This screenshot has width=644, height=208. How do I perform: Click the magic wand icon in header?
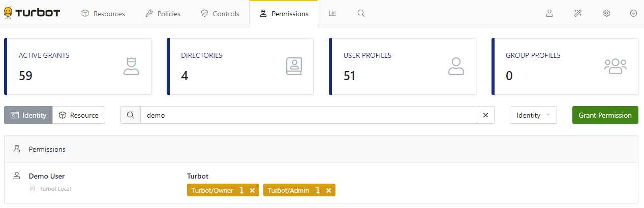pyautogui.click(x=578, y=14)
